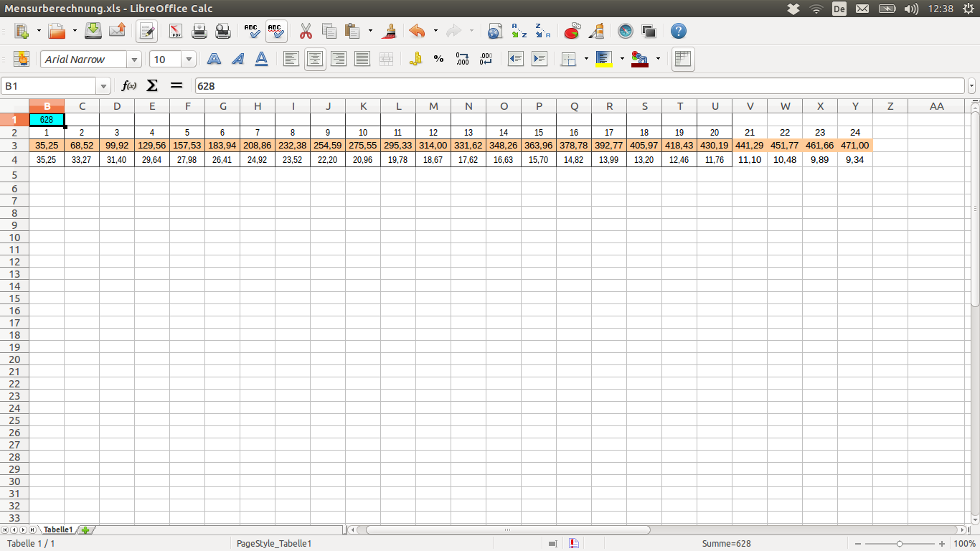Screen dimensions: 980x551
Task: Undo last action arrow
Action: [417, 31]
